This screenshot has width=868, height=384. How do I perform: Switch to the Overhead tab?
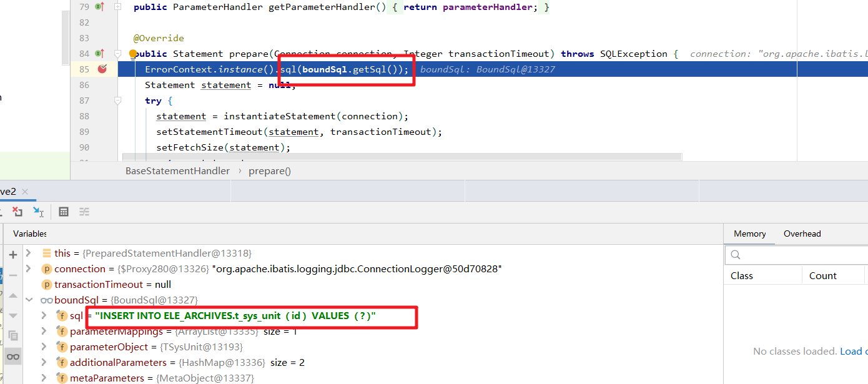click(x=802, y=234)
